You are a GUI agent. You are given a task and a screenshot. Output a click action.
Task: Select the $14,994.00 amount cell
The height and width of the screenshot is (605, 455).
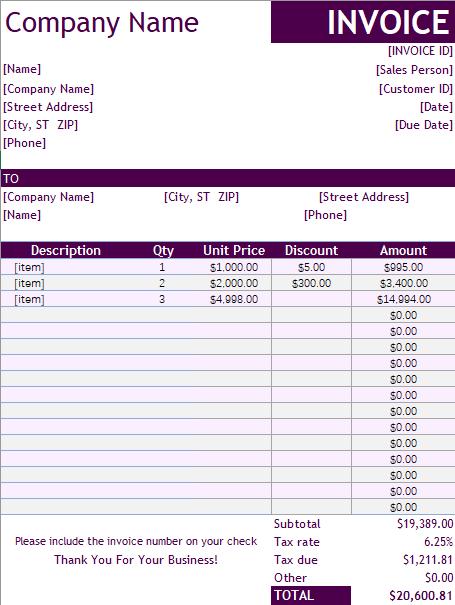pyautogui.click(x=404, y=299)
